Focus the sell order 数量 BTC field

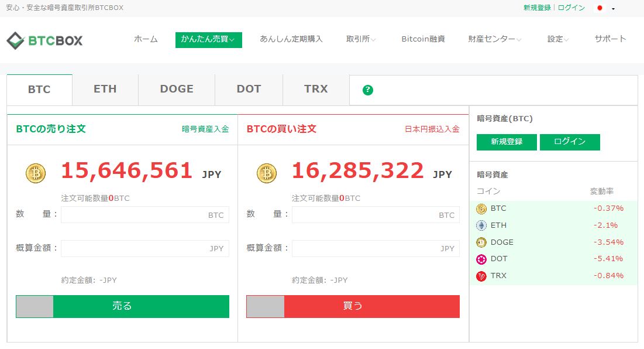(145, 214)
